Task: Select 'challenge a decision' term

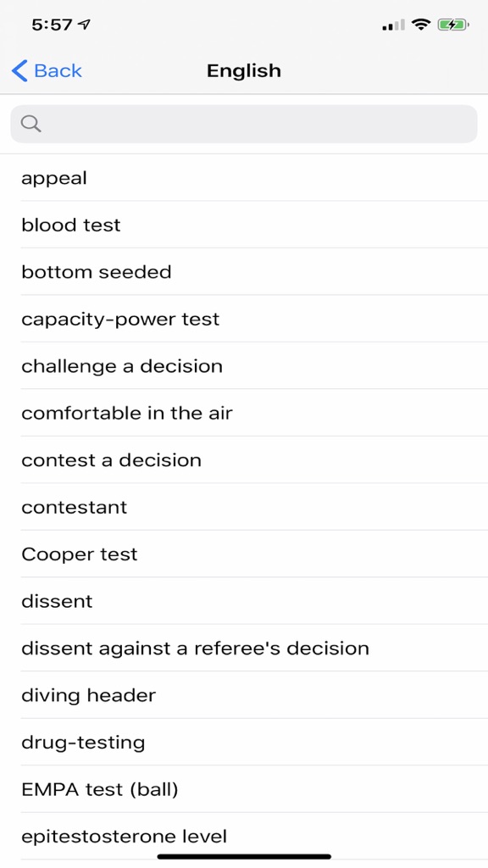Action: 244,366
